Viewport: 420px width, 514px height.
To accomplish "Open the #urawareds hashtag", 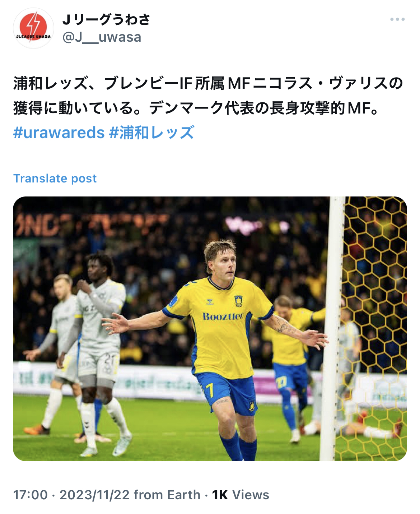I will click(x=59, y=133).
